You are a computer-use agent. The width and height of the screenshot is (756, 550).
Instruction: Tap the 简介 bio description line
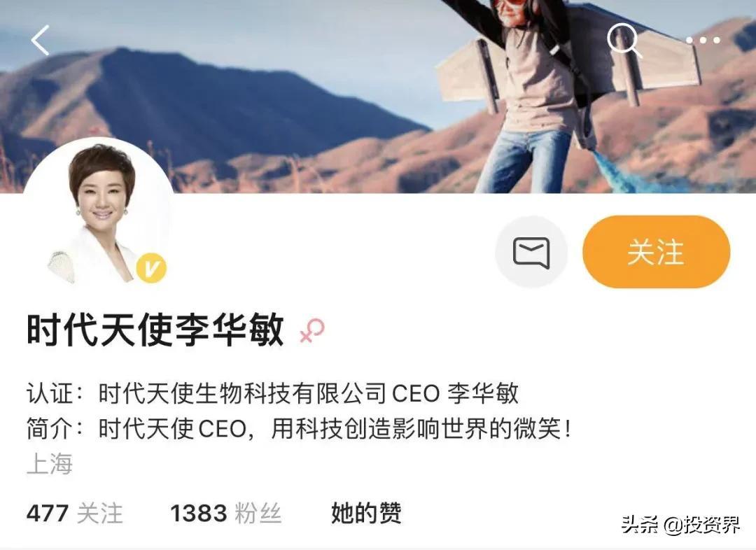pyautogui.click(x=299, y=428)
